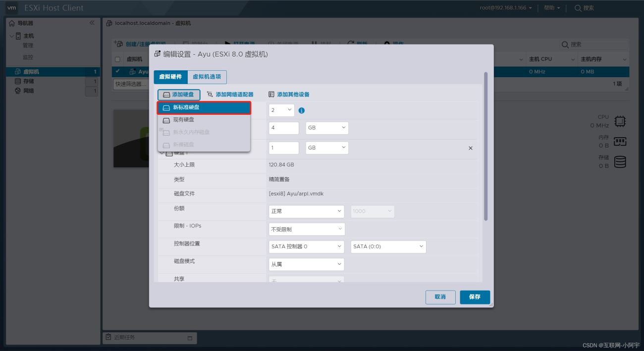Open the 磁盘模式 dropdown showing 从属
Image resolution: width=644 pixels, height=351 pixels.
tap(307, 264)
